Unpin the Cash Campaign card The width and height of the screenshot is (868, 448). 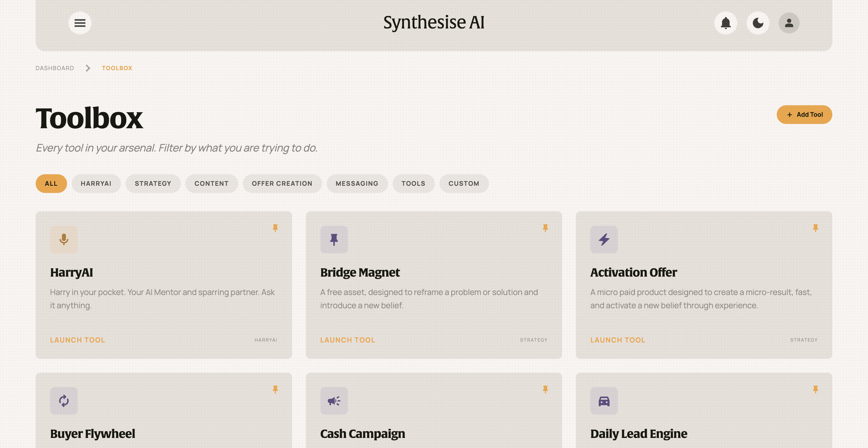tap(545, 389)
